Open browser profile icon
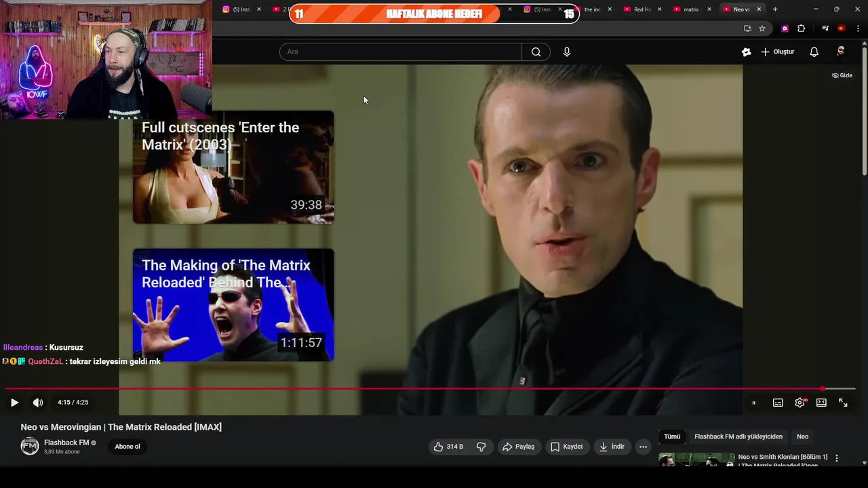 (842, 28)
